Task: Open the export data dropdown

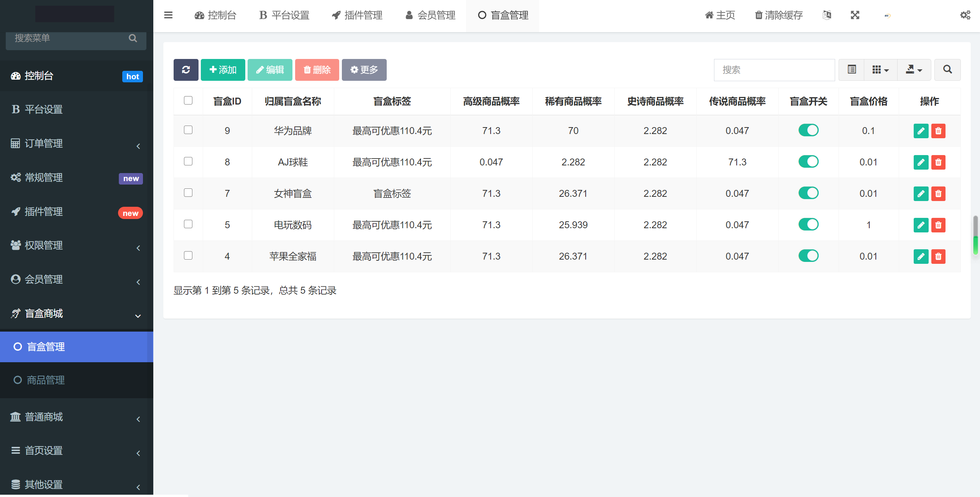Action: [x=914, y=70]
